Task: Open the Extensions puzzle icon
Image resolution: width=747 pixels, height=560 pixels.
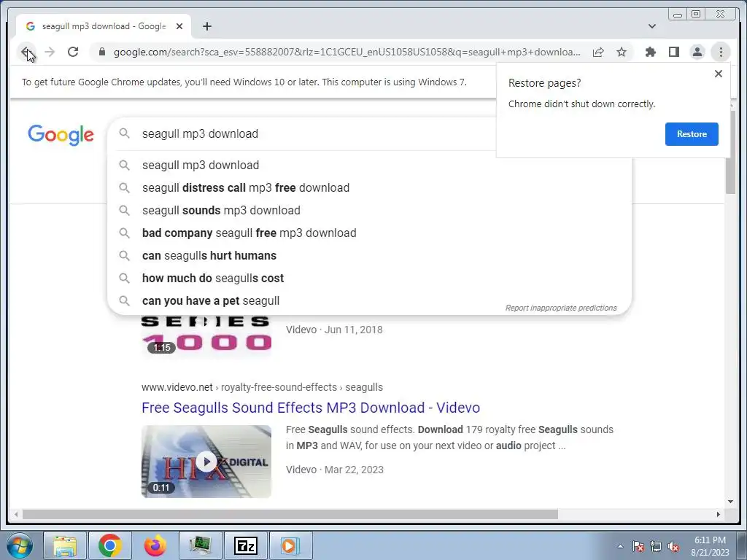Action: coord(650,52)
